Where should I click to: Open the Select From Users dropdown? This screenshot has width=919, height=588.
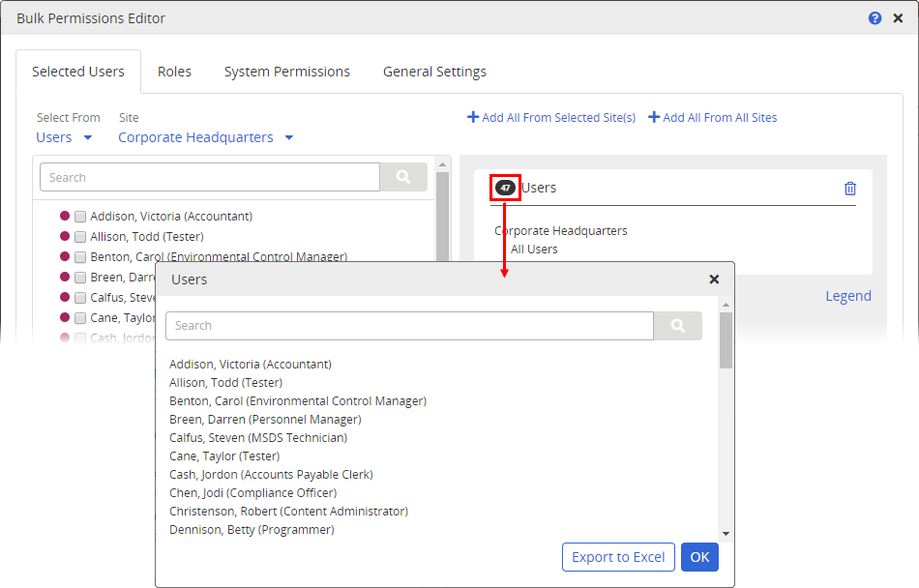tap(64, 137)
